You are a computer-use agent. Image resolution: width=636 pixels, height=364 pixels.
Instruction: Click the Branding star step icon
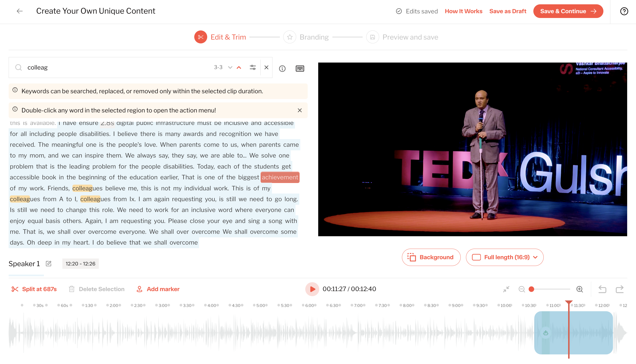tap(290, 37)
